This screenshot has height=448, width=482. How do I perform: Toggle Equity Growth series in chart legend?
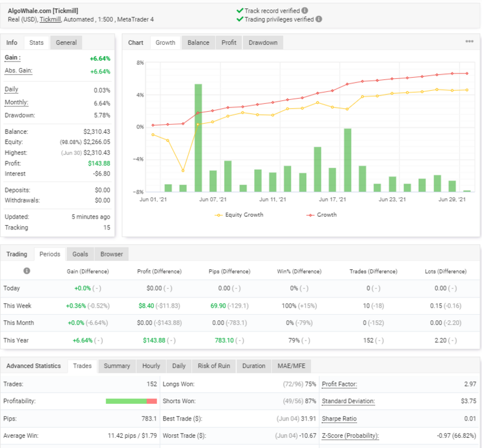coord(239,214)
